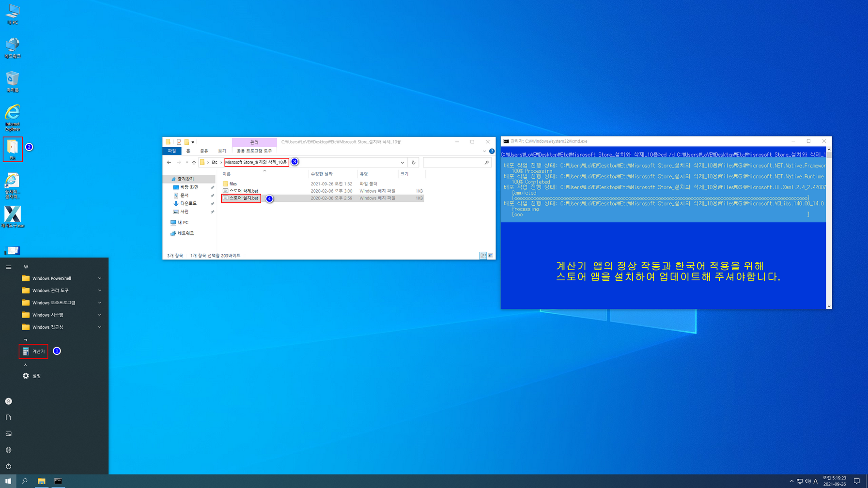This screenshot has height=488, width=868.
Task: Select 바탕 화면 in the navigation pane
Action: [189, 187]
